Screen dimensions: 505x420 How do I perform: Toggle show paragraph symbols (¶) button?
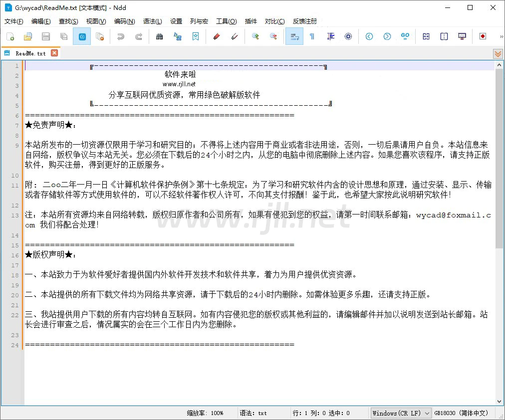(312, 36)
